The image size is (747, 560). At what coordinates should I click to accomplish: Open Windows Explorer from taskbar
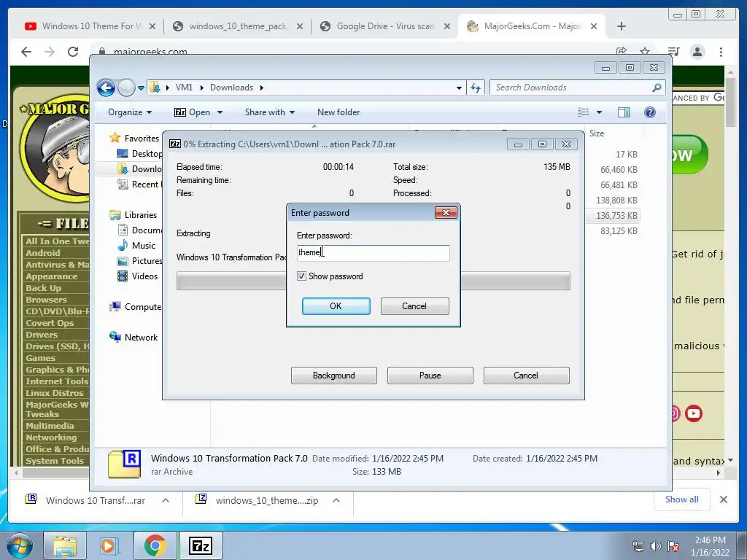click(x=64, y=545)
